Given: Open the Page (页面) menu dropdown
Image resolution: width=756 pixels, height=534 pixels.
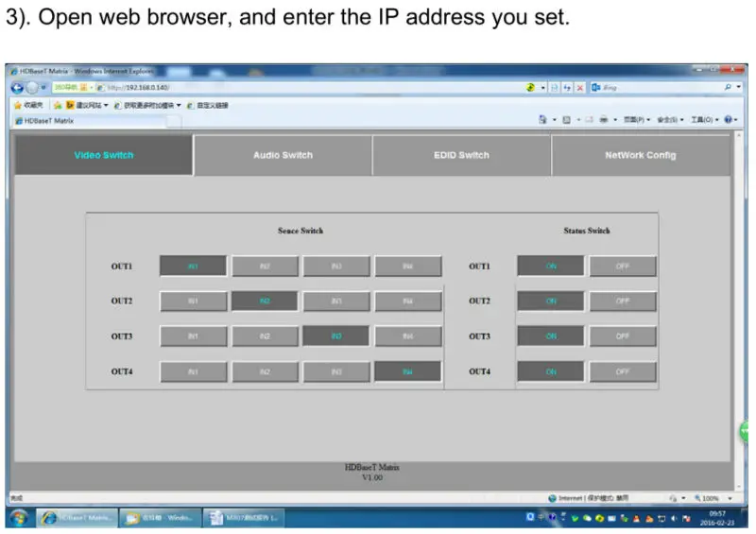Looking at the screenshot, I should pyautogui.click(x=637, y=120).
